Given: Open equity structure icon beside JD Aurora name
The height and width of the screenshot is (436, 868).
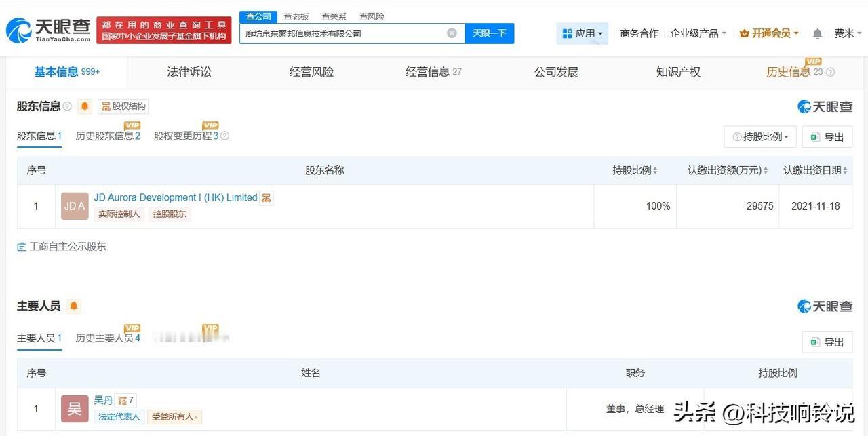Looking at the screenshot, I should pyautogui.click(x=267, y=198).
